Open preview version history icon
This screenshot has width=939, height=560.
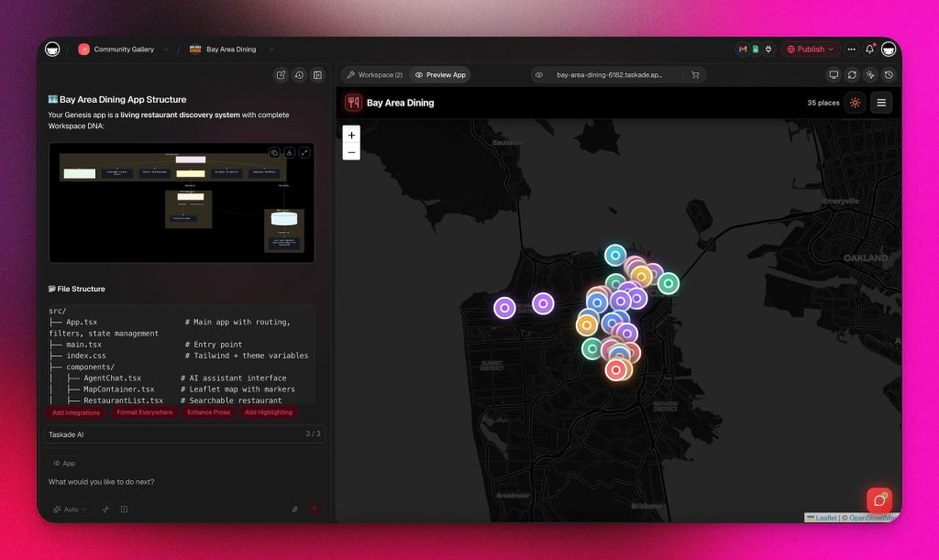pos(889,75)
